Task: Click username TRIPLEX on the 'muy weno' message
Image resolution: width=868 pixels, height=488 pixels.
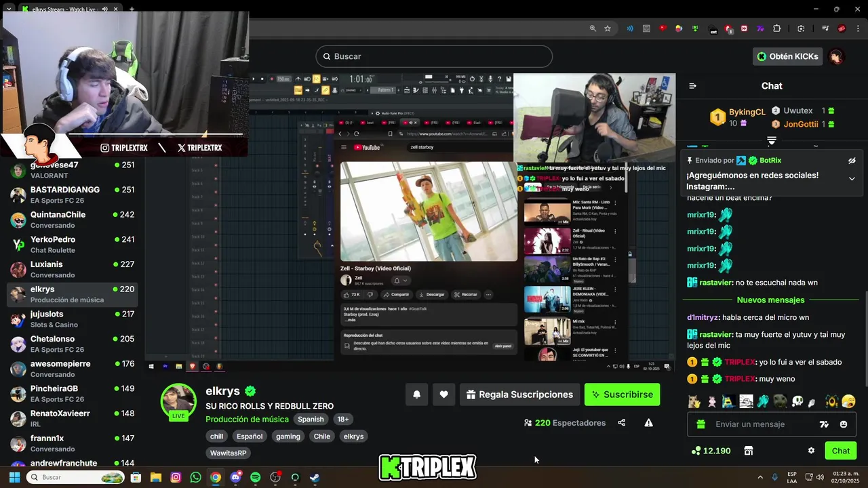Action: pos(740,379)
